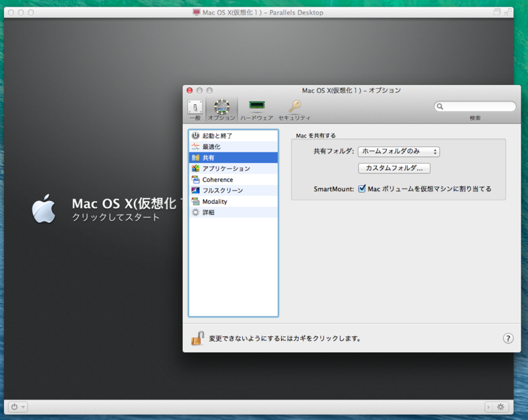Select フルスクリーン in the sidebar

pyautogui.click(x=234, y=191)
